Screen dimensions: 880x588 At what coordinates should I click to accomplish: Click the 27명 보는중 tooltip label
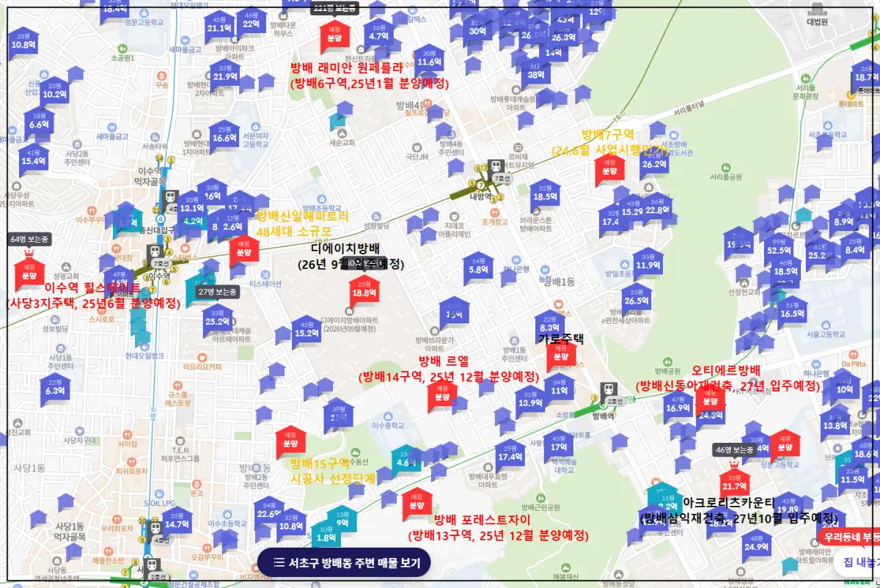pos(218,291)
